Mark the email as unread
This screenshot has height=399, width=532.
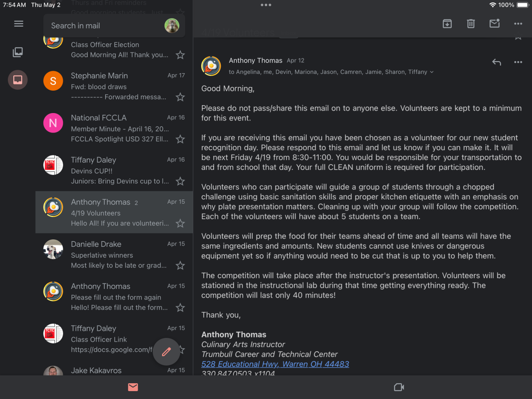coord(495,24)
